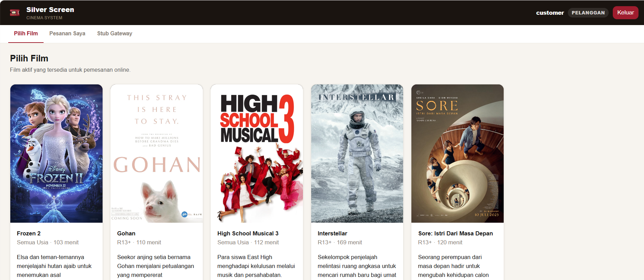Image resolution: width=644 pixels, height=280 pixels.
Task: Click the PELANGGAN role badge
Action: tap(588, 13)
